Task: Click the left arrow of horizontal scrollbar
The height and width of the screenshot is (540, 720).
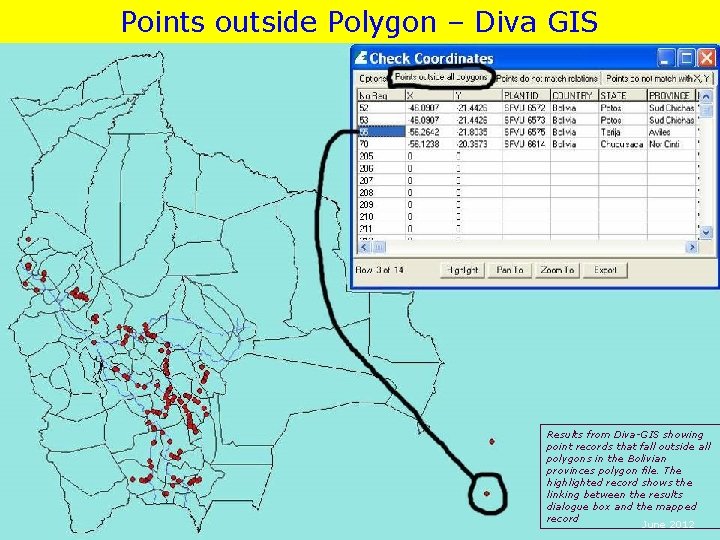Action: click(x=364, y=248)
